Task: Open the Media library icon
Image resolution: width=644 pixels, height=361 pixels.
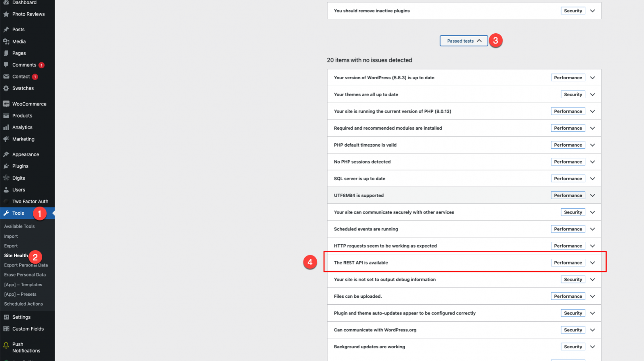Action: click(x=6, y=41)
